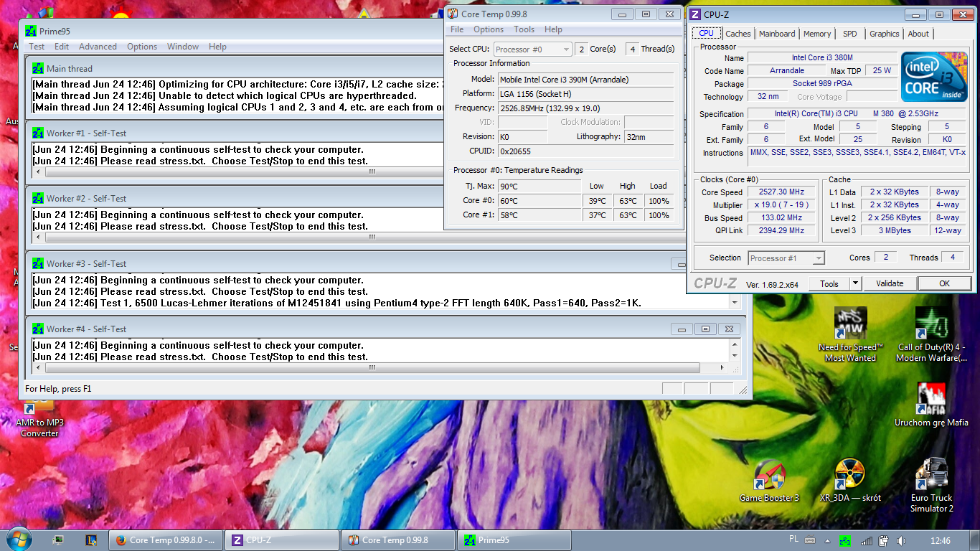Click the Worker #4 Self-Test window icon
The height and width of the screenshot is (551, 980).
coord(39,329)
